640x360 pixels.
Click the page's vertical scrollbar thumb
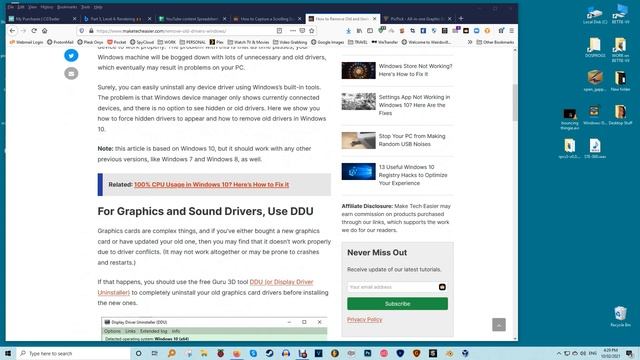coord(515,102)
